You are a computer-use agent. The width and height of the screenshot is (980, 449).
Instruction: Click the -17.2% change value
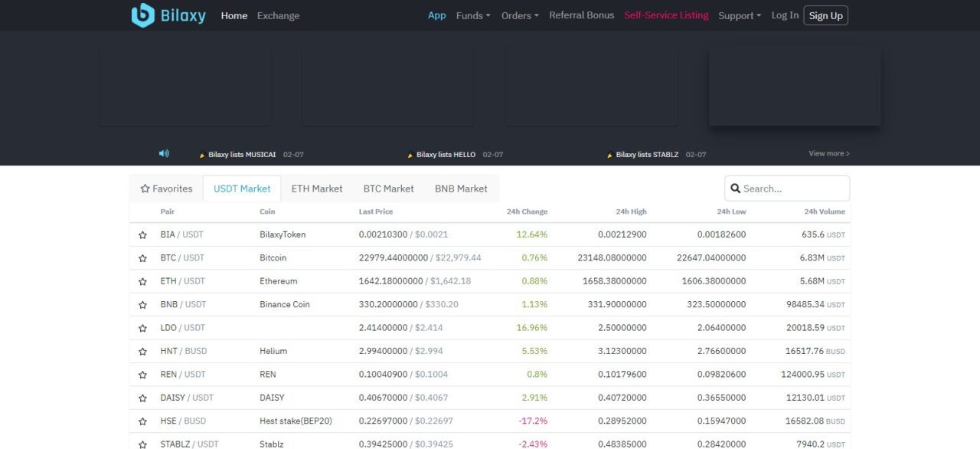click(x=533, y=421)
